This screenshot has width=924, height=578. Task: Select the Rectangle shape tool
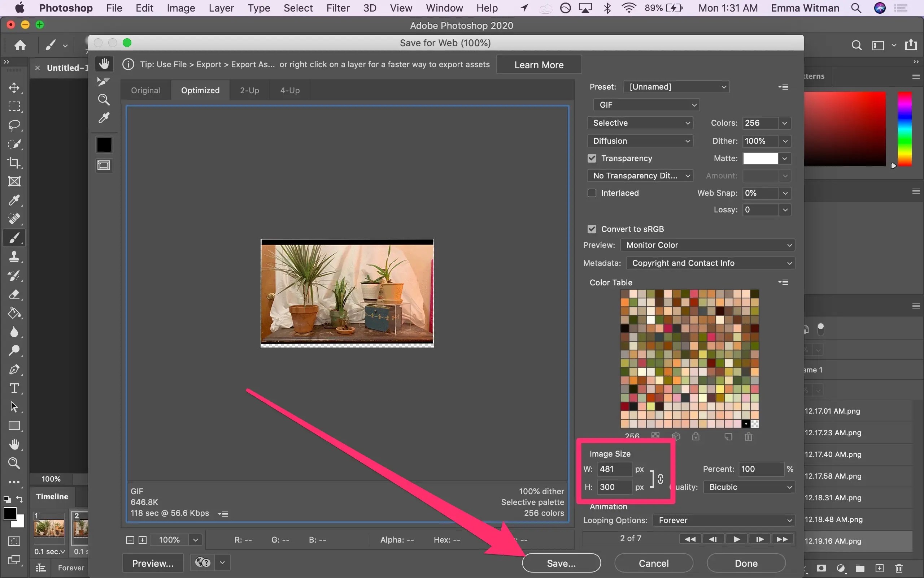14,426
